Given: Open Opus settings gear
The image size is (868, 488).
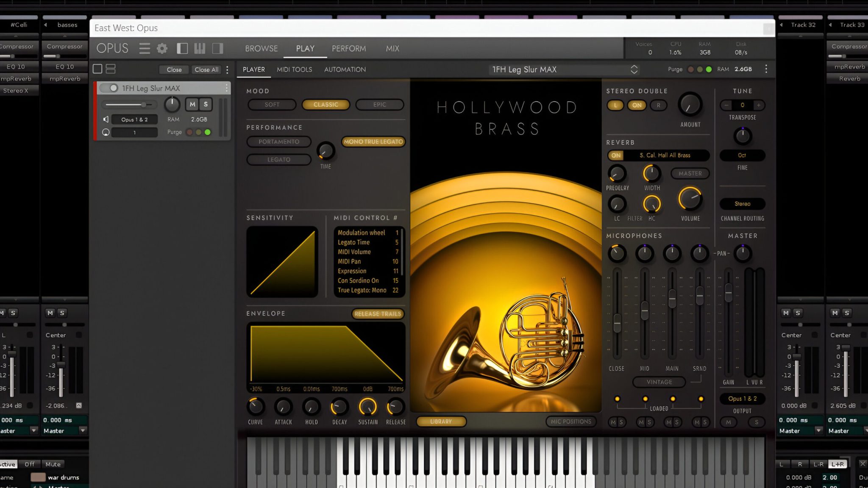Looking at the screenshot, I should point(162,48).
